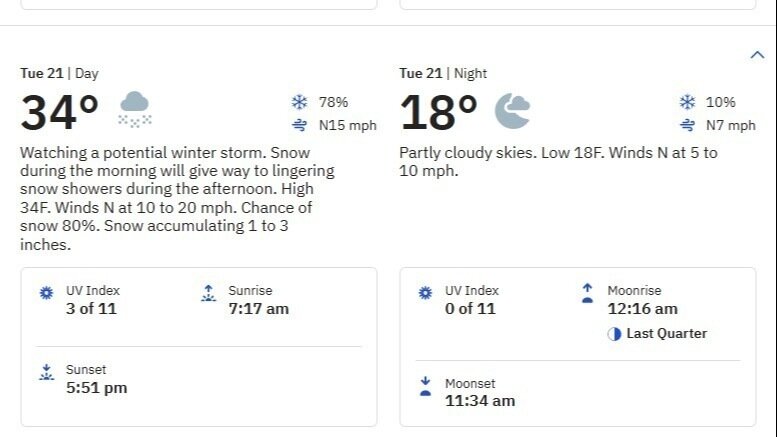Click the Sunrise icon
777x437 pixels.
(x=208, y=293)
